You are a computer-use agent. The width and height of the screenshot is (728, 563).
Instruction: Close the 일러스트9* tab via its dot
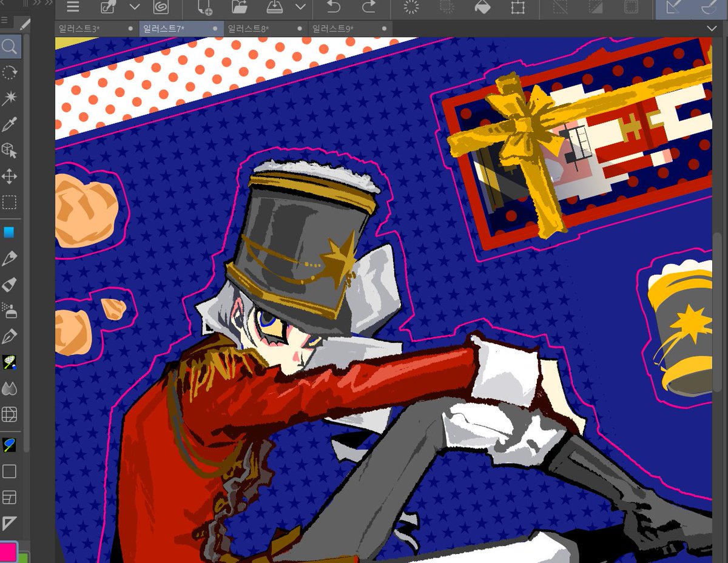[384, 29]
